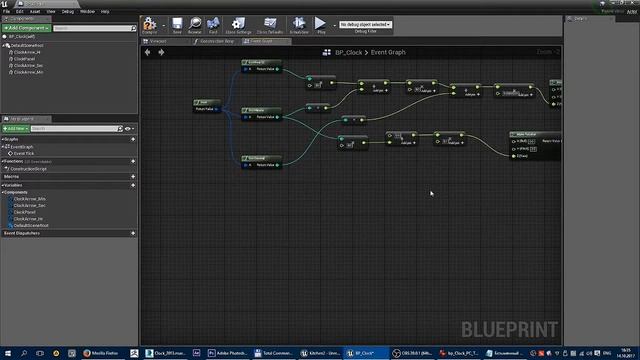Click the blueprint grid icon beside BP_Clock breadcrumb
Image resolution: width=640 pixels, height=360 pixels.
click(327, 52)
